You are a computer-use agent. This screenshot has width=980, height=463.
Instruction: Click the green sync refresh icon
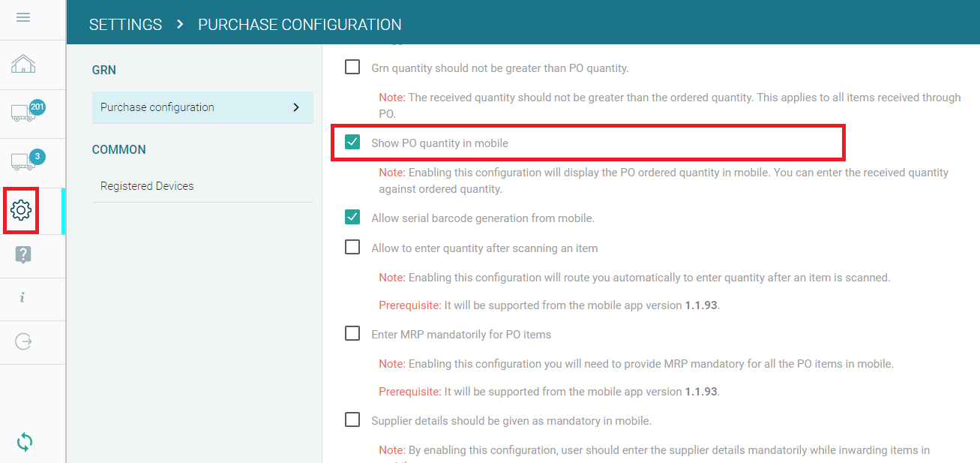point(25,442)
